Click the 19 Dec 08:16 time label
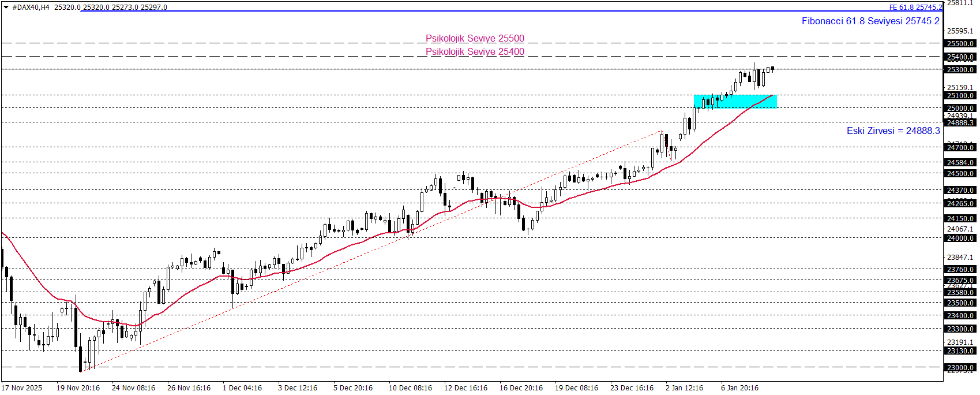Viewport: 980px width, 395px height. [576, 387]
